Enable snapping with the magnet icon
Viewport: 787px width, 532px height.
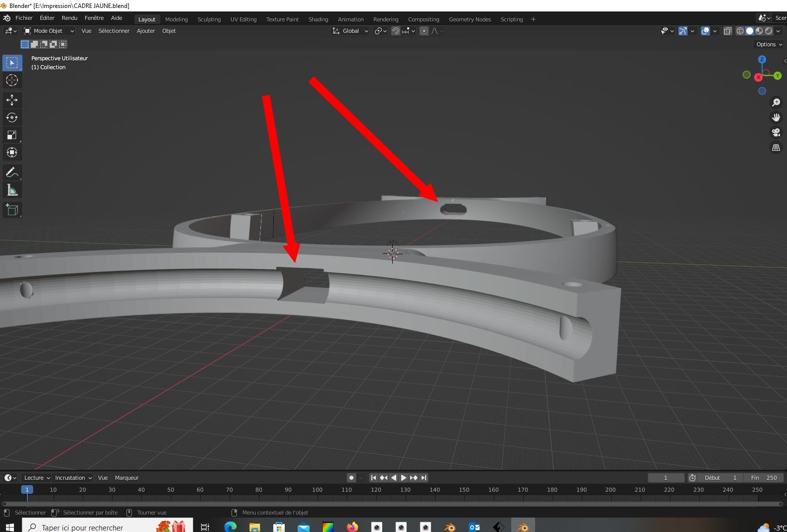click(396, 31)
